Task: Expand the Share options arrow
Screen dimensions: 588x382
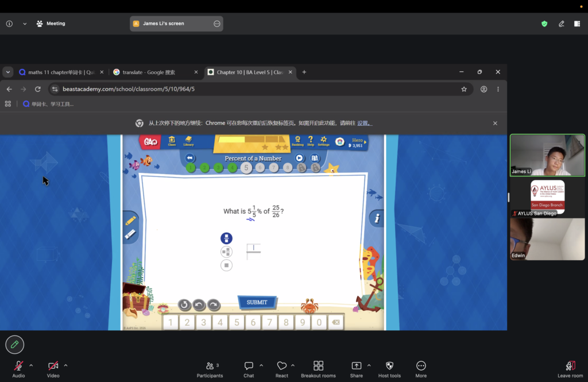Action: [x=369, y=365]
